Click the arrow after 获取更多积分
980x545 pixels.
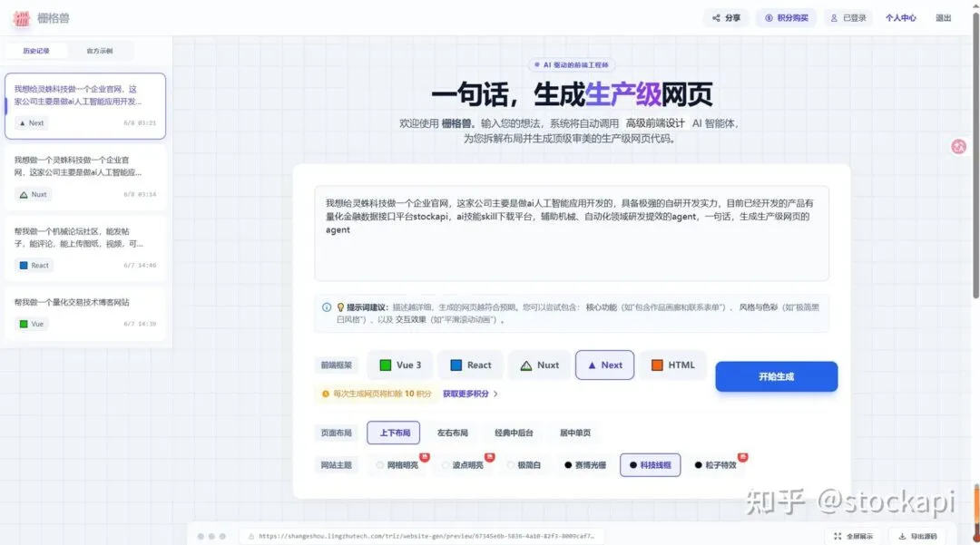click(495, 394)
